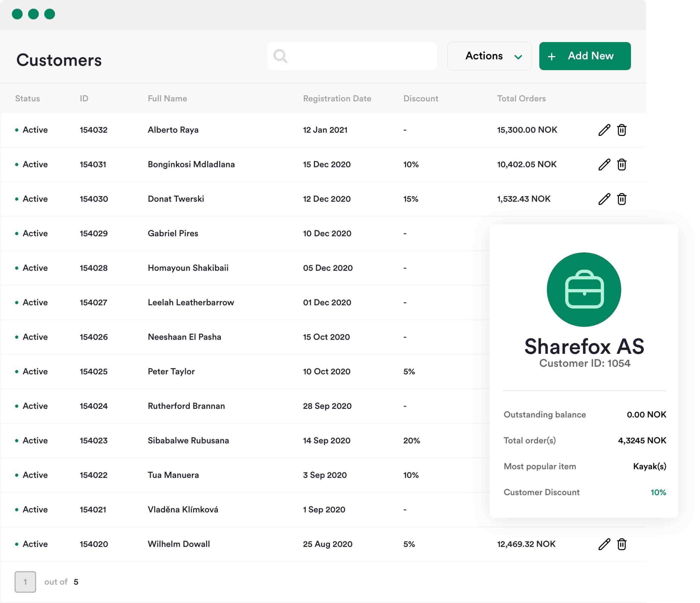Click total orders 12,469.32 NOK
Viewport: 700px width, 603px height.
pos(526,544)
